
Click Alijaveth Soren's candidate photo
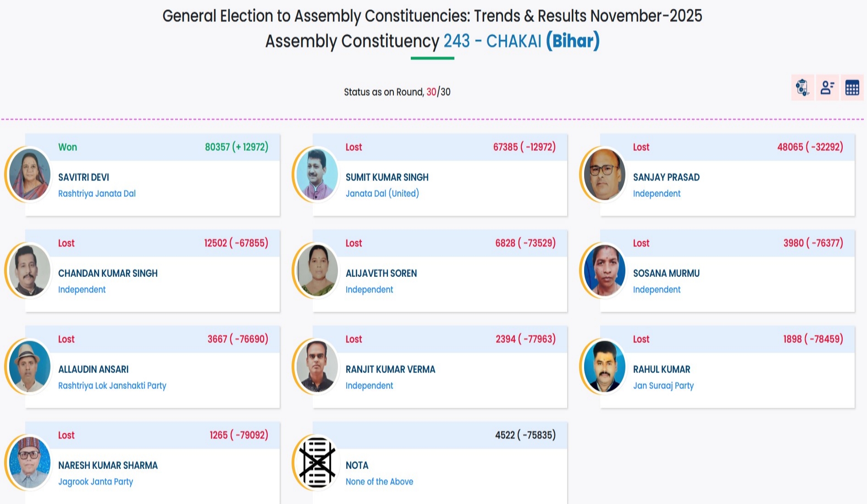coord(317,270)
